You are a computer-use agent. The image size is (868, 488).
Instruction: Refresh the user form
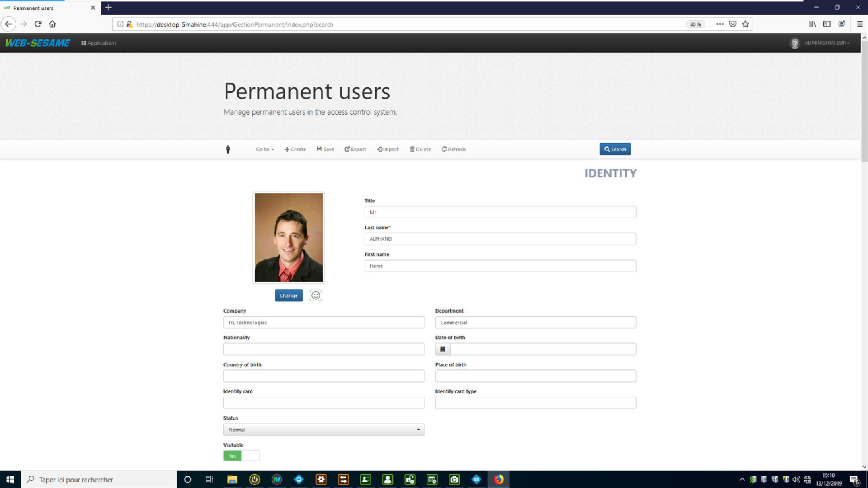(453, 149)
